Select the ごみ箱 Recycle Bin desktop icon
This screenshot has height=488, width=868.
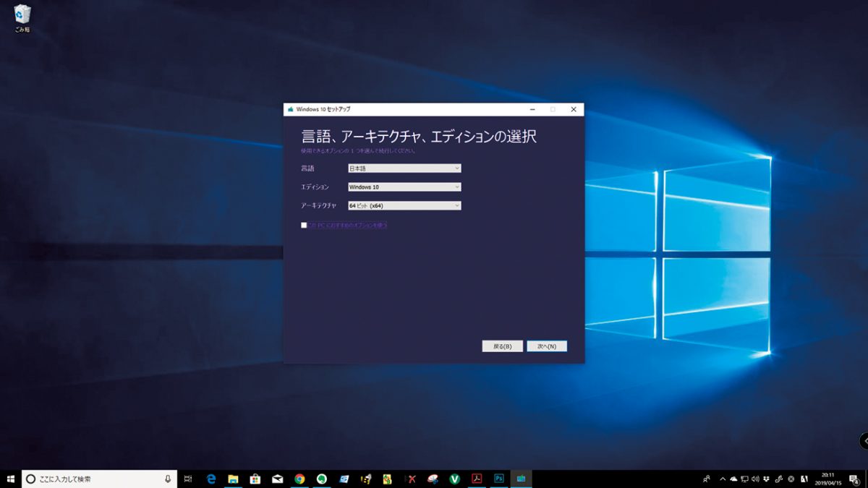click(x=22, y=20)
